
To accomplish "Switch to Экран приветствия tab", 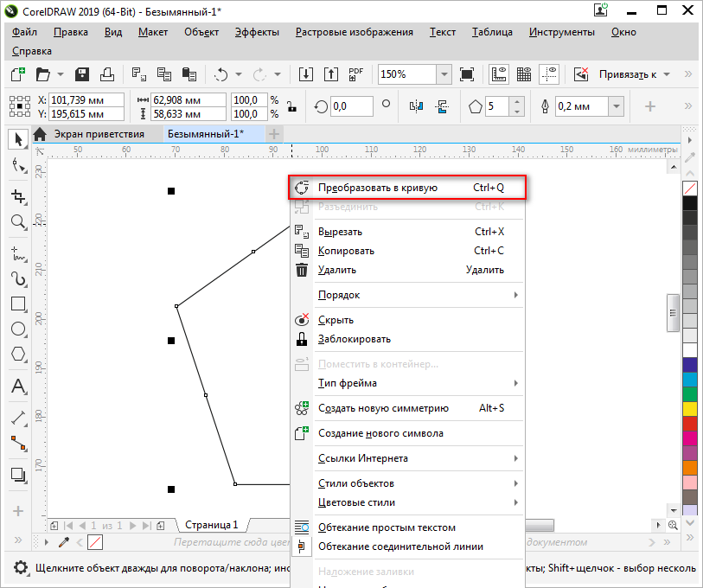I will (x=99, y=134).
